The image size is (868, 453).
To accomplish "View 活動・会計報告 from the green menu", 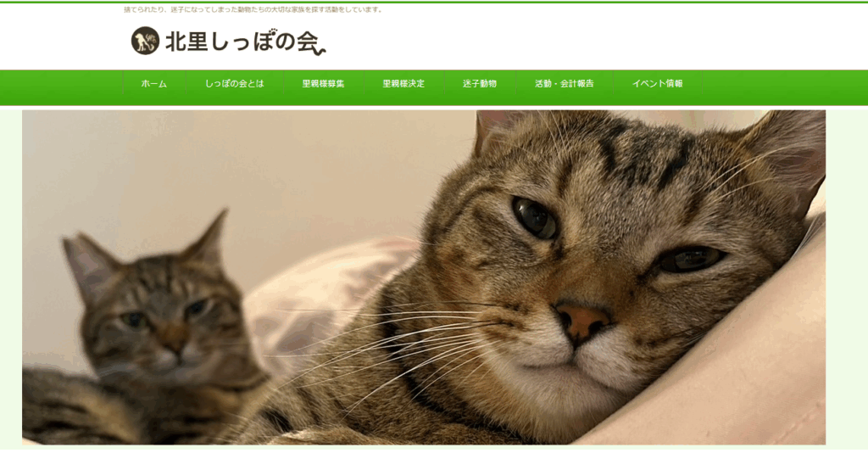I will click(564, 84).
